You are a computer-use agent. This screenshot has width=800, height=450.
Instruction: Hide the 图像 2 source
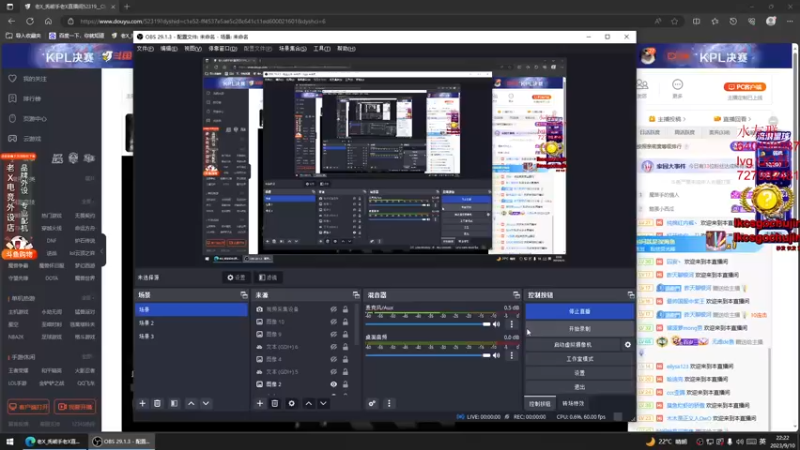[333, 384]
